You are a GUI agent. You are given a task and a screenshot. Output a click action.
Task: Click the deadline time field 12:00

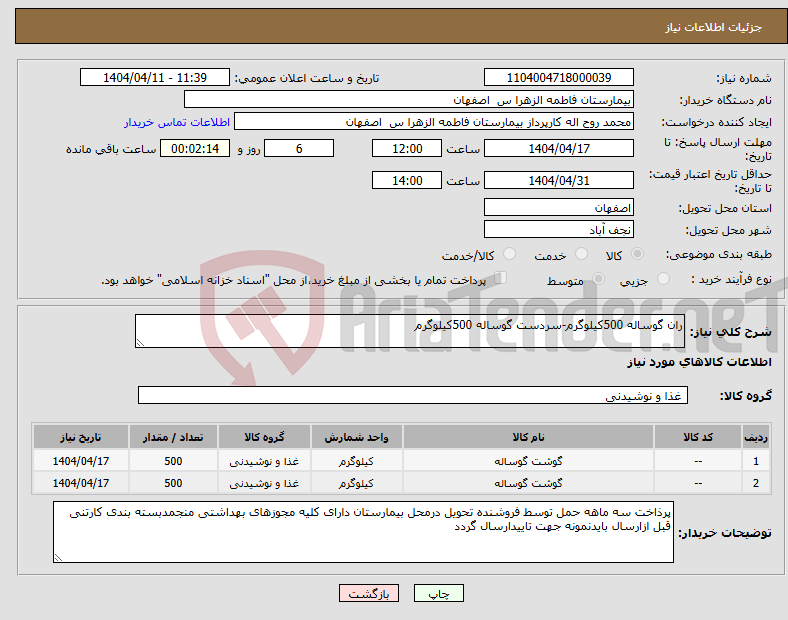tap(407, 148)
